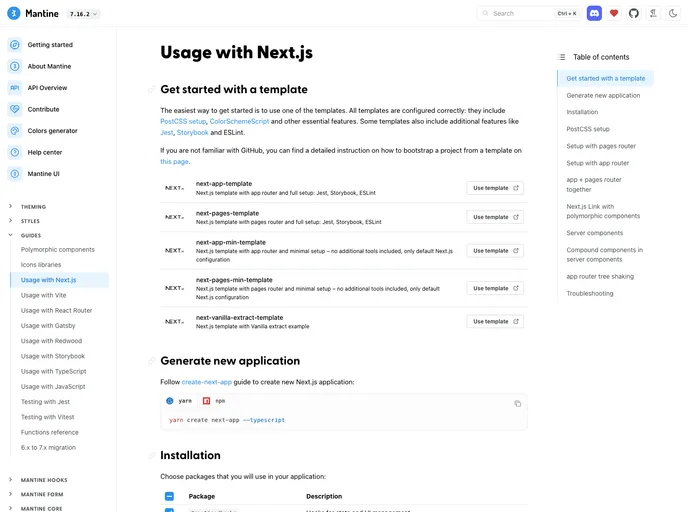
Task: Jump to app router tree shaking
Action: pyautogui.click(x=600, y=276)
